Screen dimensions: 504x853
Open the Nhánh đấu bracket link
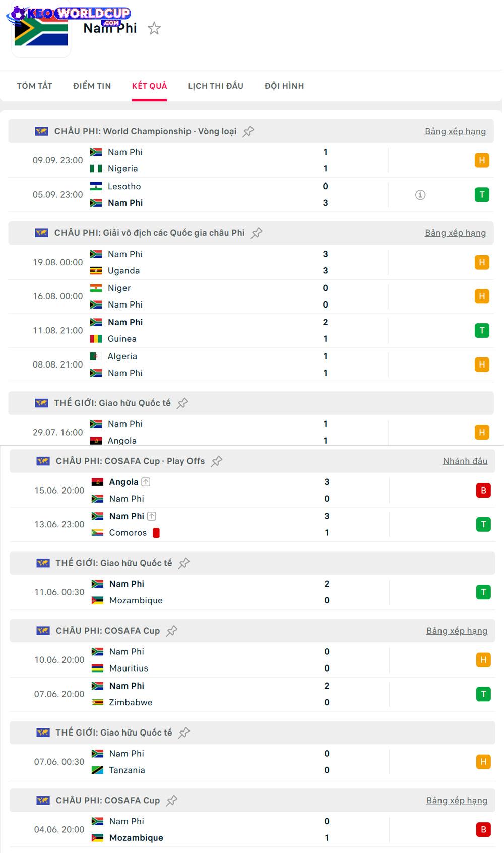tap(465, 461)
